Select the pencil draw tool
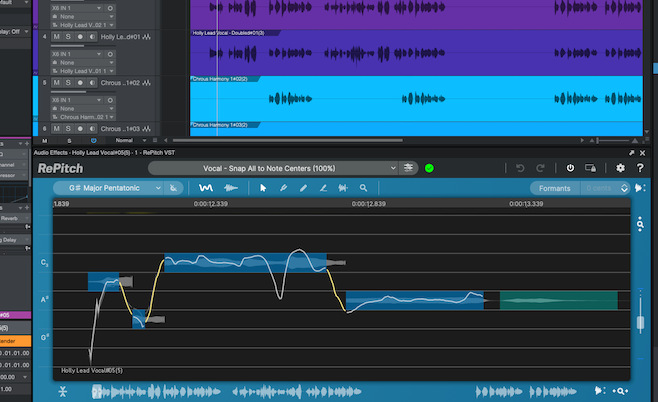Viewport: 658px width, 402px height. click(x=303, y=188)
